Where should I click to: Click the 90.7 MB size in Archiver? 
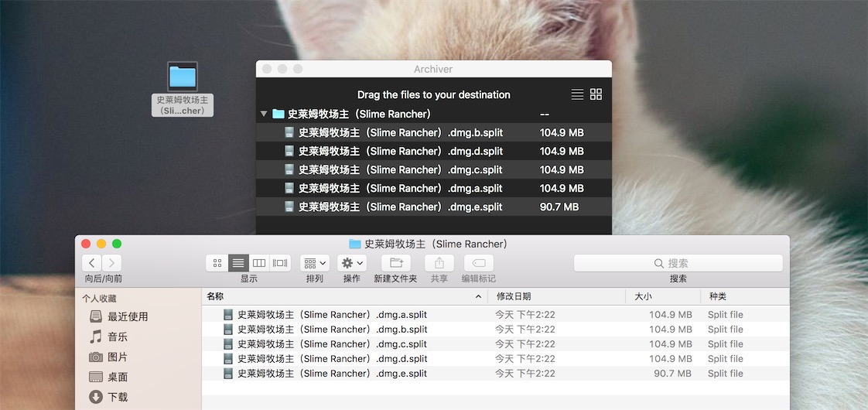pyautogui.click(x=559, y=207)
